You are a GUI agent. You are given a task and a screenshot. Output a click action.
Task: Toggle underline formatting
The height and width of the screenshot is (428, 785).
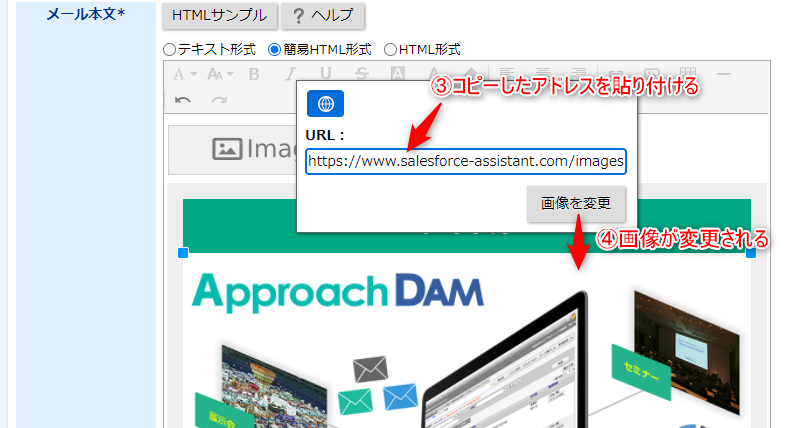326,74
